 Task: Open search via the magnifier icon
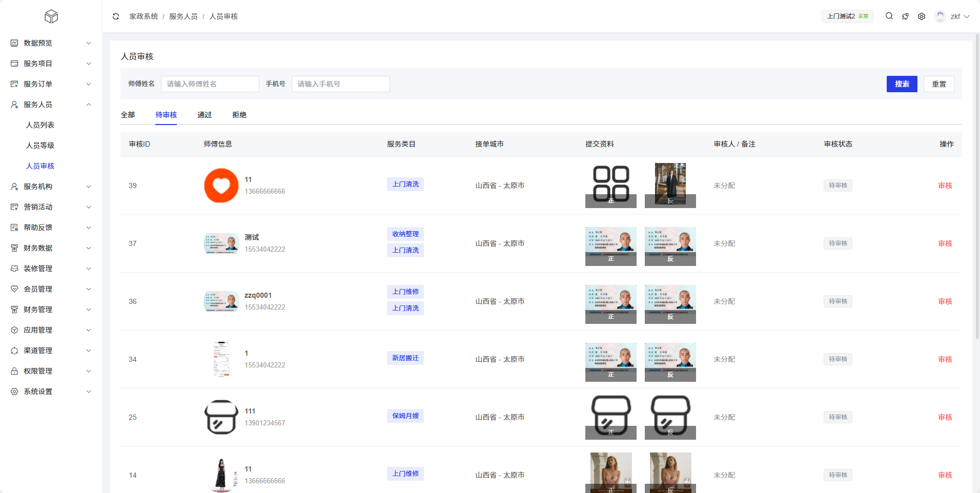pos(889,16)
